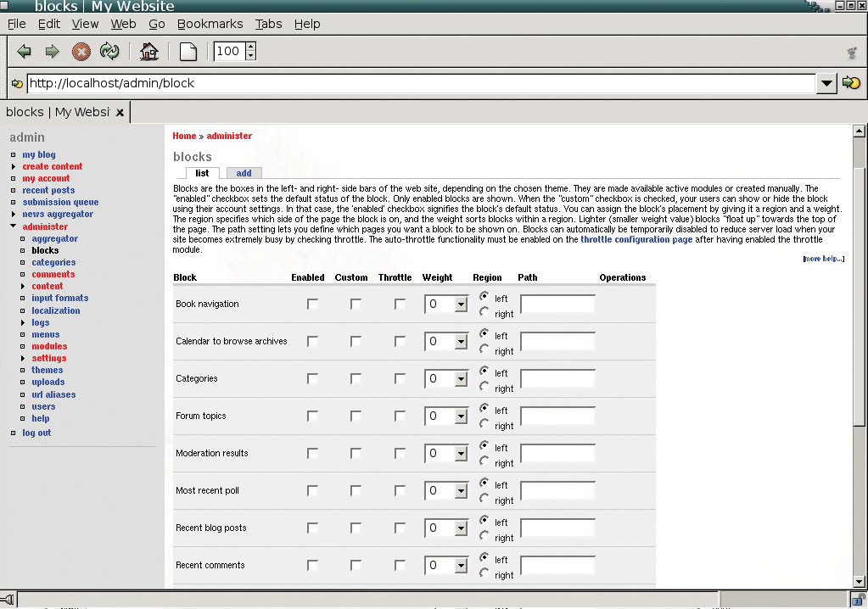Expand the settings submenu arrow
This screenshot has width=868, height=609.
pos(23,359)
